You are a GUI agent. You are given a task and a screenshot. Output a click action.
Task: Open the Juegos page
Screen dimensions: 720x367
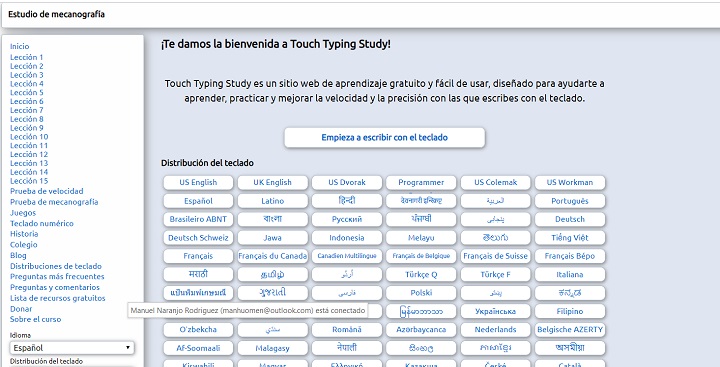23,213
